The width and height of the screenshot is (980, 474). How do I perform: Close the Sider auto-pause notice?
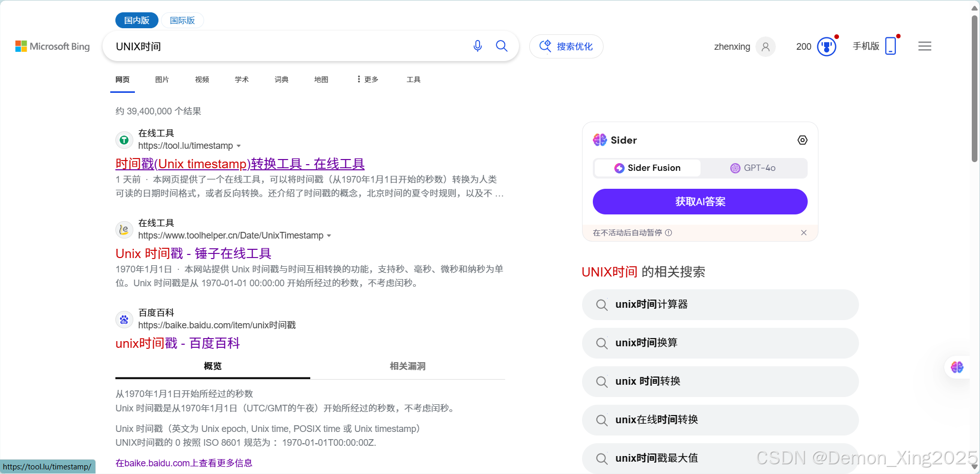tap(804, 232)
